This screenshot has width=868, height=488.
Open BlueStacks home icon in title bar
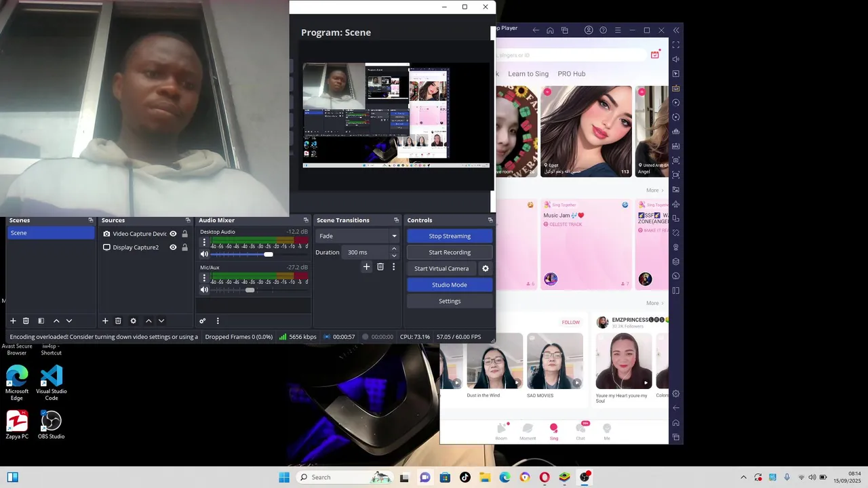tap(550, 30)
